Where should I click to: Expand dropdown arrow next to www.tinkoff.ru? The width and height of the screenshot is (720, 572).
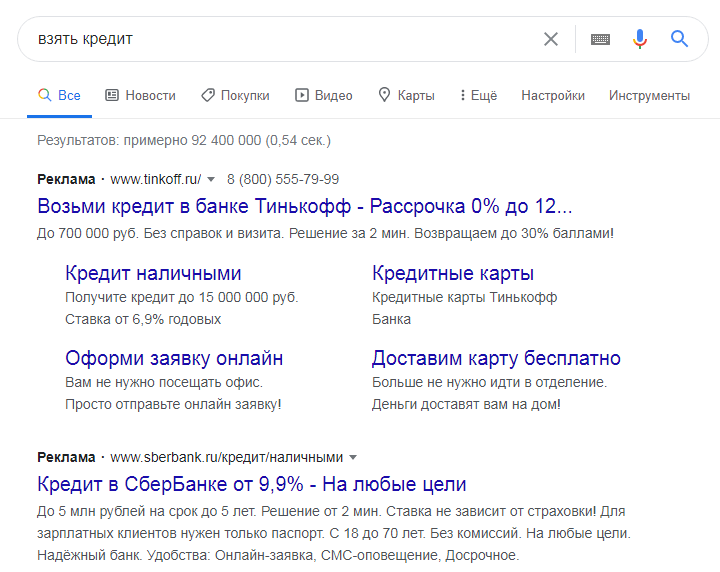click(x=211, y=179)
